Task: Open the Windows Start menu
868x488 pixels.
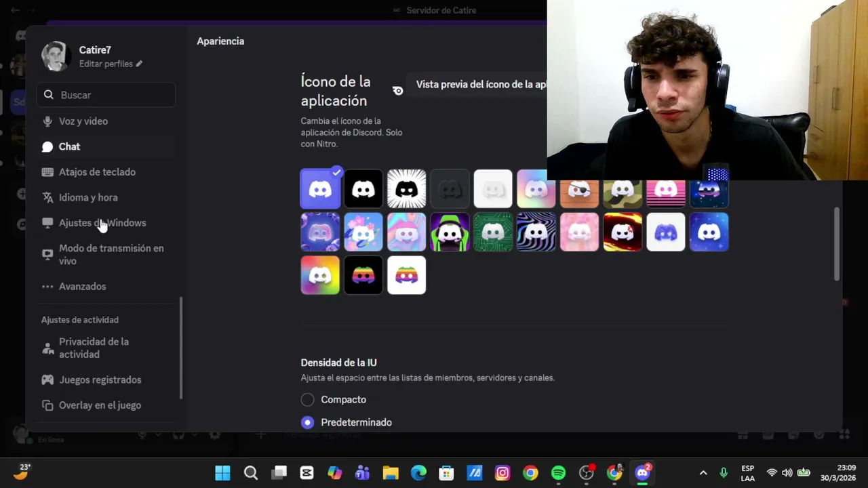Action: [222, 473]
